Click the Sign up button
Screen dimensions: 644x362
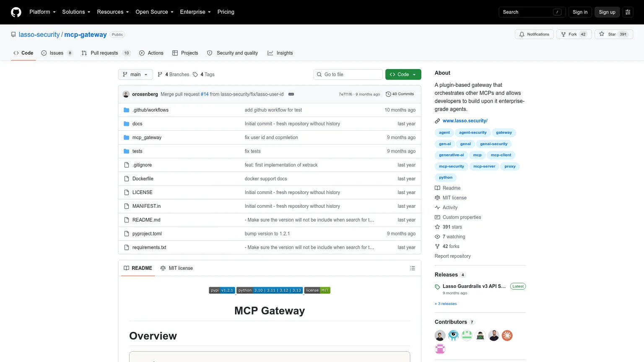click(x=607, y=12)
